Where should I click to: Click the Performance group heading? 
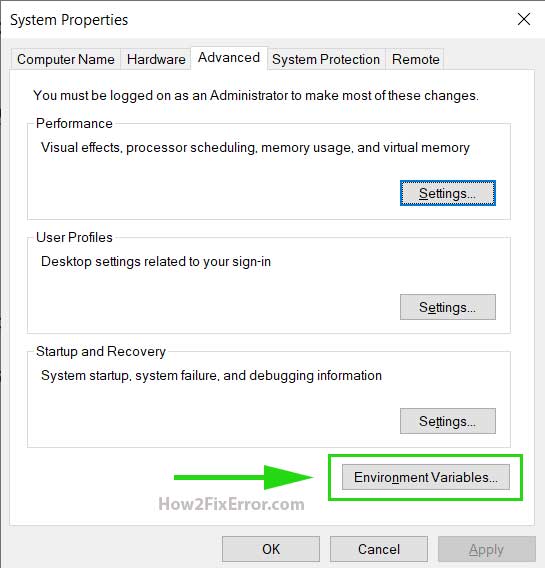[74, 124]
